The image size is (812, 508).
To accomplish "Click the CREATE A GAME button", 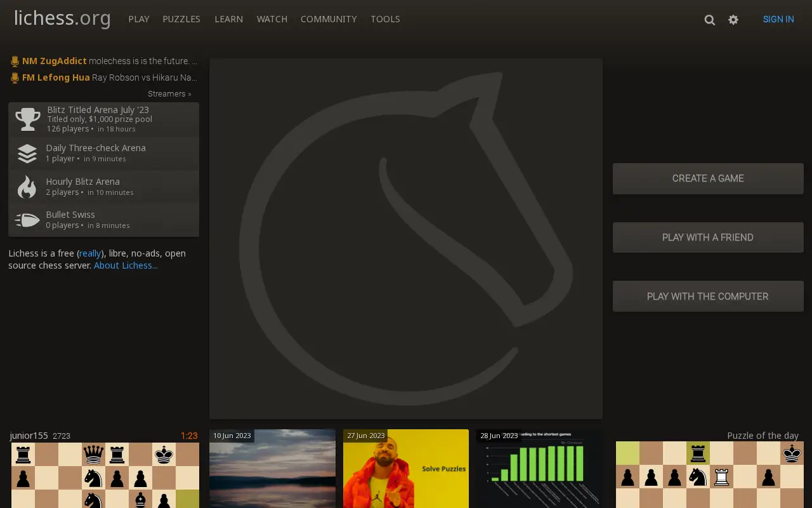I will 708,178.
